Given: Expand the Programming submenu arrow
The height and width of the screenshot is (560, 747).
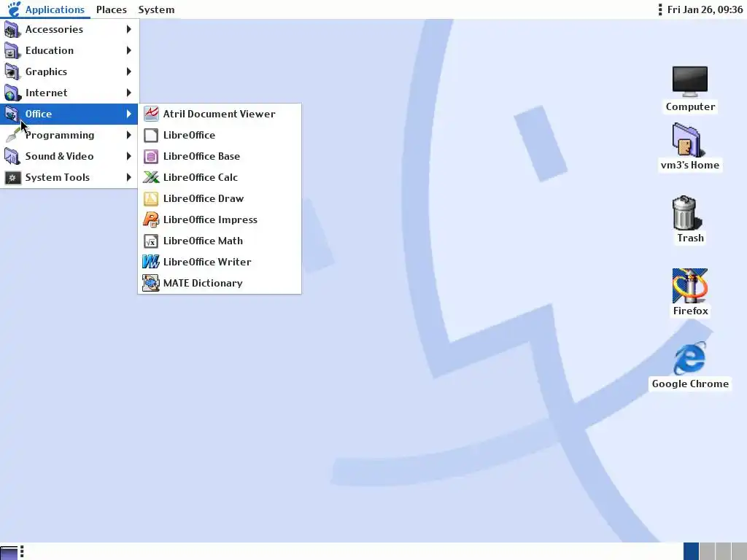Looking at the screenshot, I should 128,135.
